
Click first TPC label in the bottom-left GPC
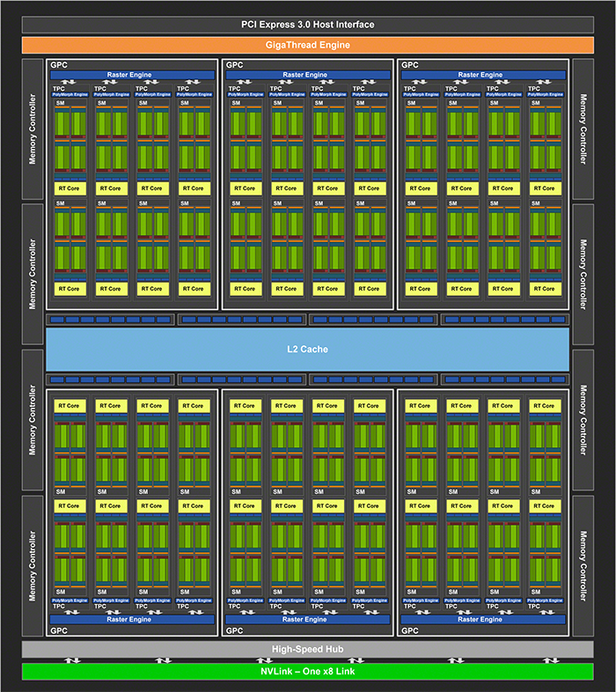point(59,607)
